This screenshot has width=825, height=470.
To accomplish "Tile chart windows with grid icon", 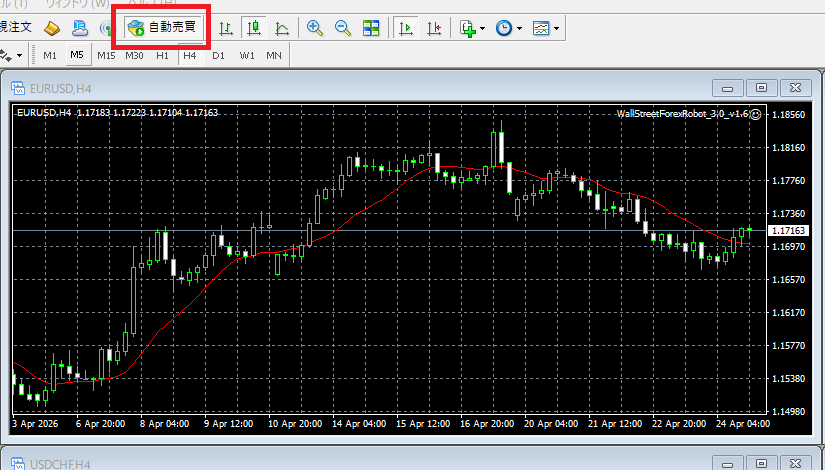I will pos(371,29).
